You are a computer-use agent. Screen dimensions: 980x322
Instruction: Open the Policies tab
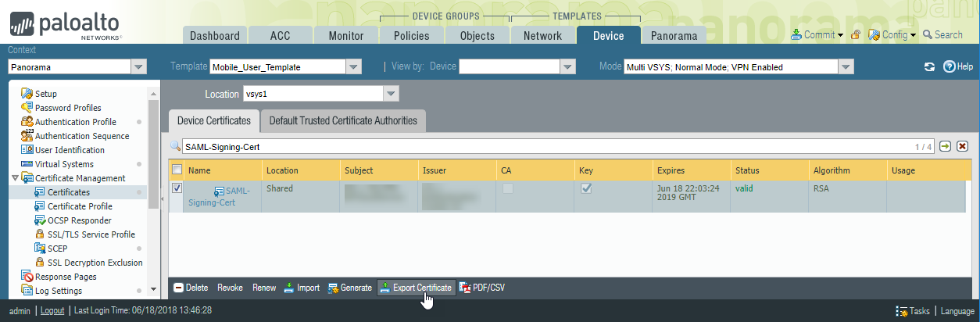coord(412,35)
